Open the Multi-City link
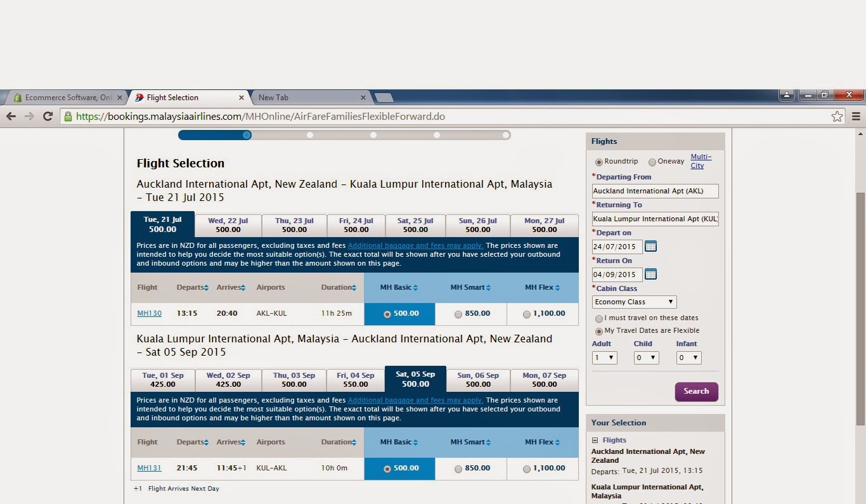Image resolution: width=866 pixels, height=504 pixels. click(701, 161)
